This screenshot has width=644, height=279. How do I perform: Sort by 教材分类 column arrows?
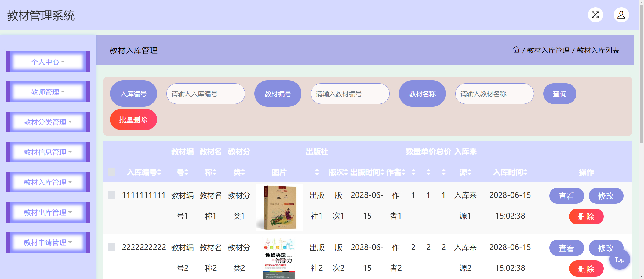point(243,172)
